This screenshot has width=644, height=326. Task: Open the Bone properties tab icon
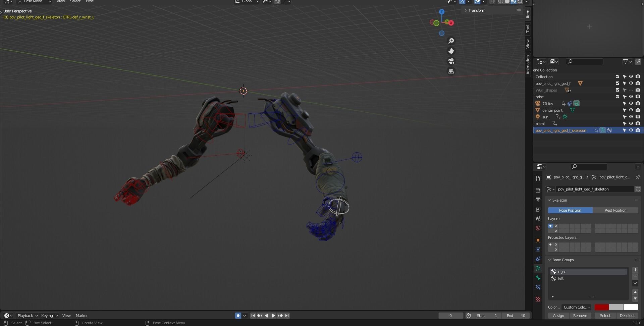click(538, 278)
